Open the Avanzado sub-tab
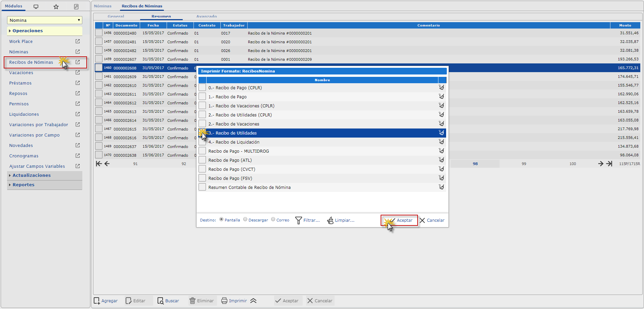Viewport: 644px width, 309px height. click(x=206, y=16)
